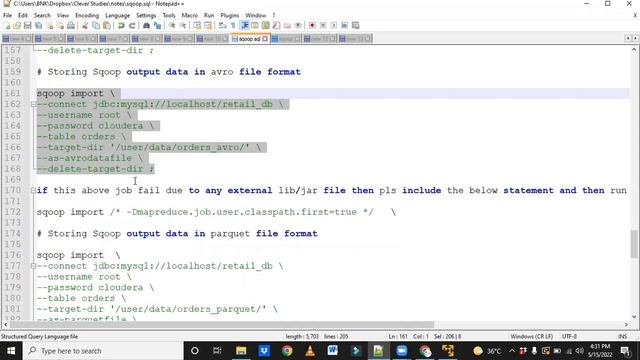Open Find using the binoculars icon

(146, 26)
